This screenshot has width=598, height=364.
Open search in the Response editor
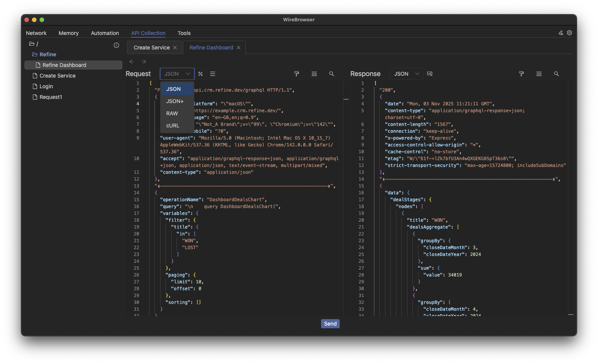(x=557, y=74)
